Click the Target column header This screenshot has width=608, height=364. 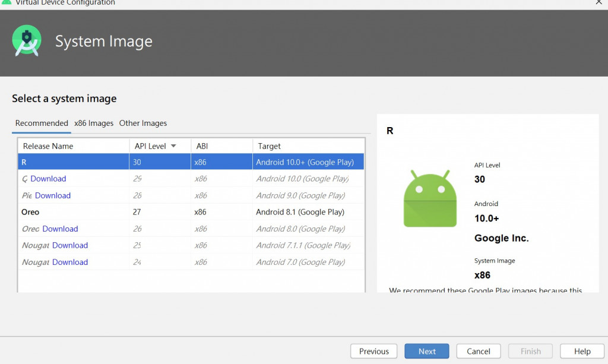(309, 146)
